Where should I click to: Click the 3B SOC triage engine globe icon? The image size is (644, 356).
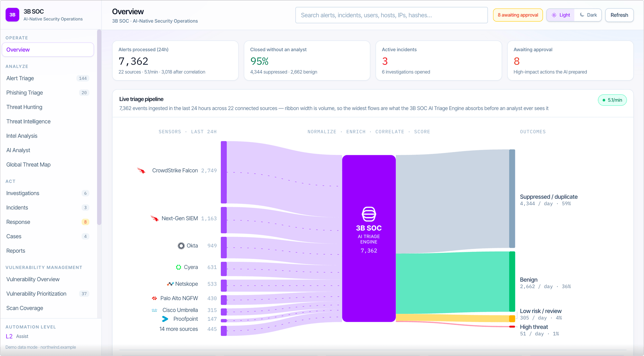coord(369,214)
